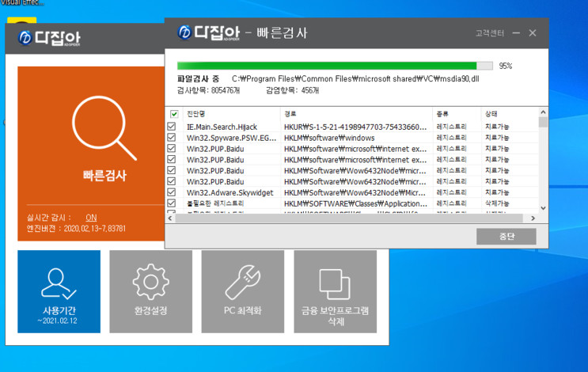Image resolution: width=588 pixels, height=372 pixels.
Task: Select the IE.Main.Search.Hijack detection name
Action: click(x=222, y=127)
